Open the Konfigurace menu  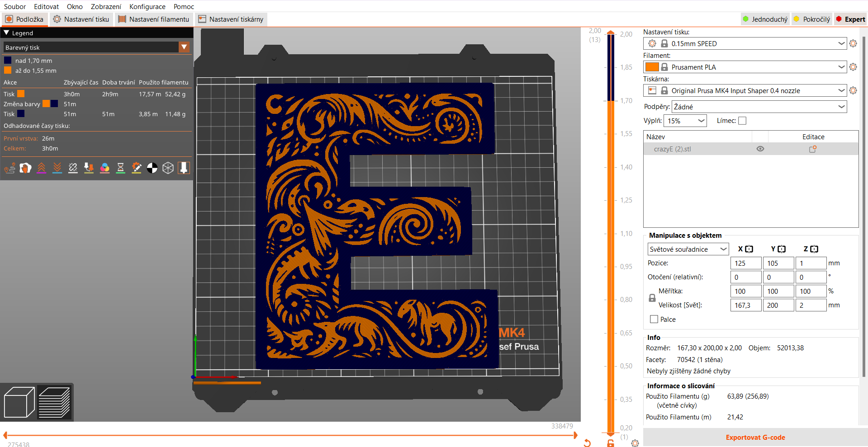pyautogui.click(x=147, y=6)
